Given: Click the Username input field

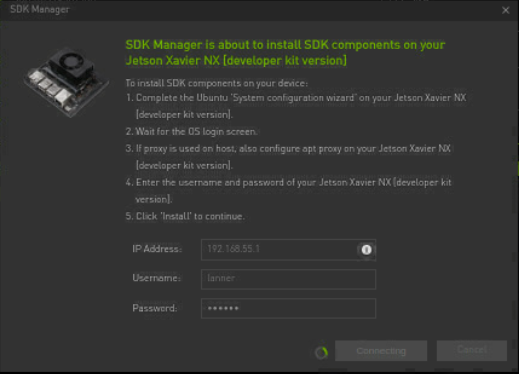Looking at the screenshot, I should coord(288,279).
